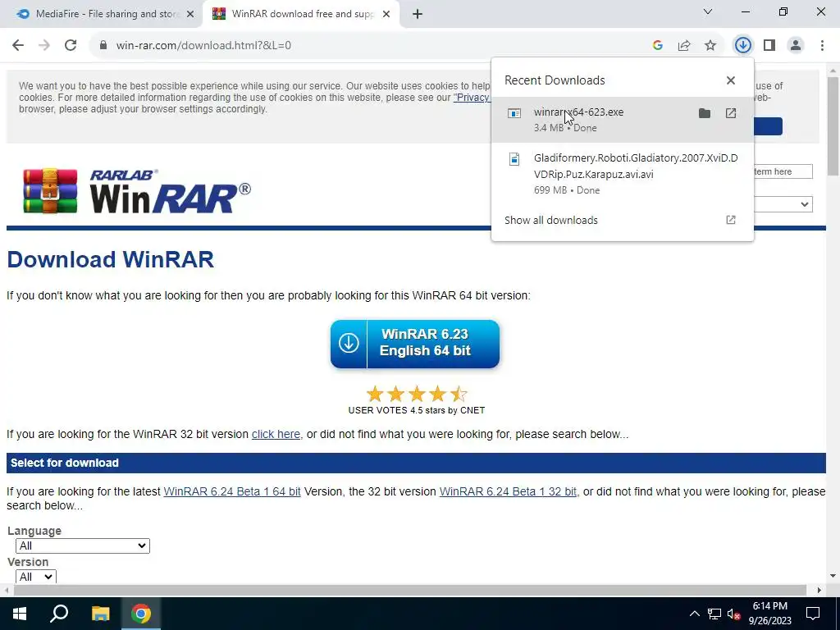Go back using the browser back arrow
This screenshot has width=840, height=630.
[18, 46]
